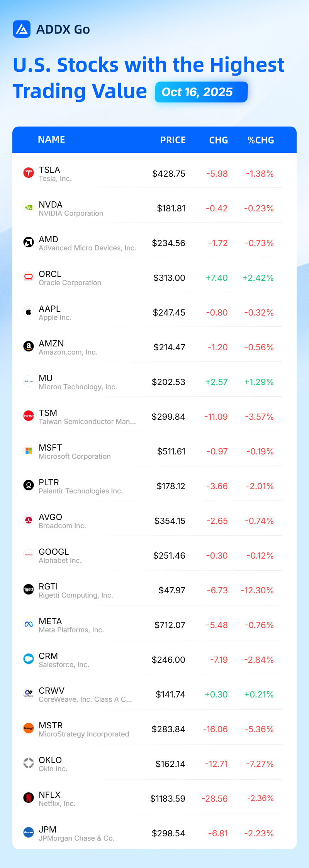This screenshot has width=309, height=868.
Task: Click the Microsoft logo icon
Action: (29, 451)
